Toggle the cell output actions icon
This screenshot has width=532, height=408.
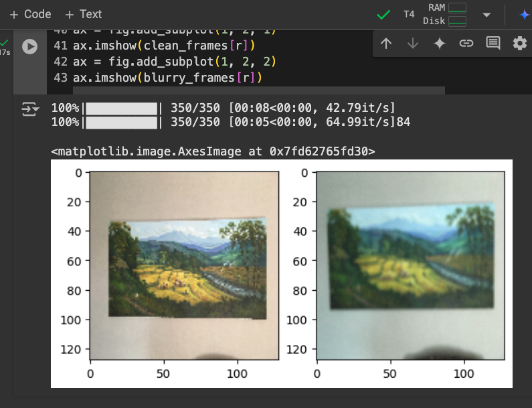[x=30, y=109]
